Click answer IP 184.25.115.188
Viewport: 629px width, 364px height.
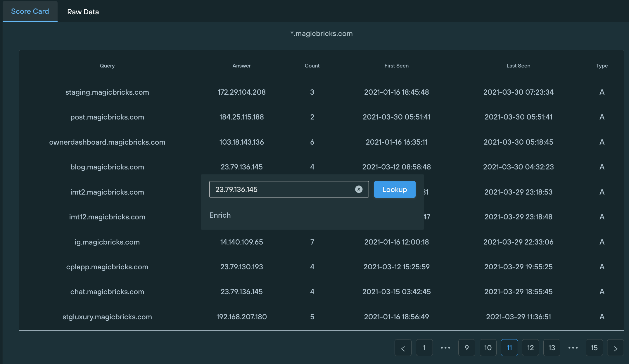tap(242, 117)
